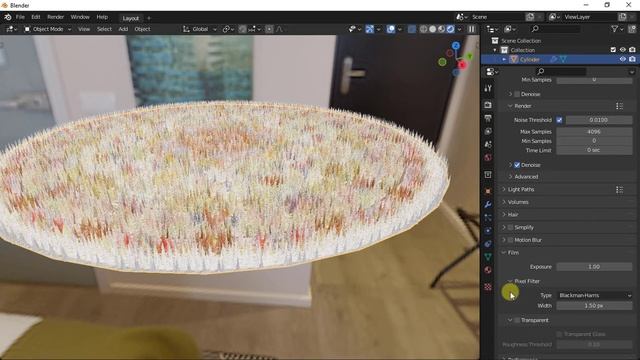Open the Window menu

(x=80, y=17)
